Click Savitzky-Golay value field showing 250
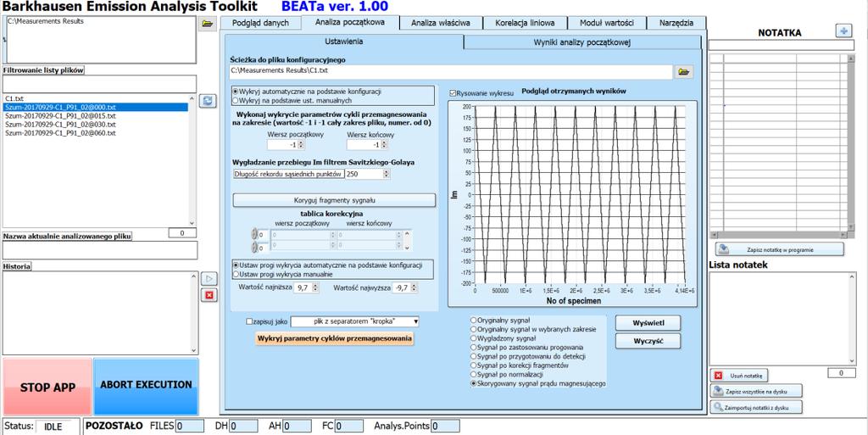The width and height of the screenshot is (868, 435). tap(364, 174)
